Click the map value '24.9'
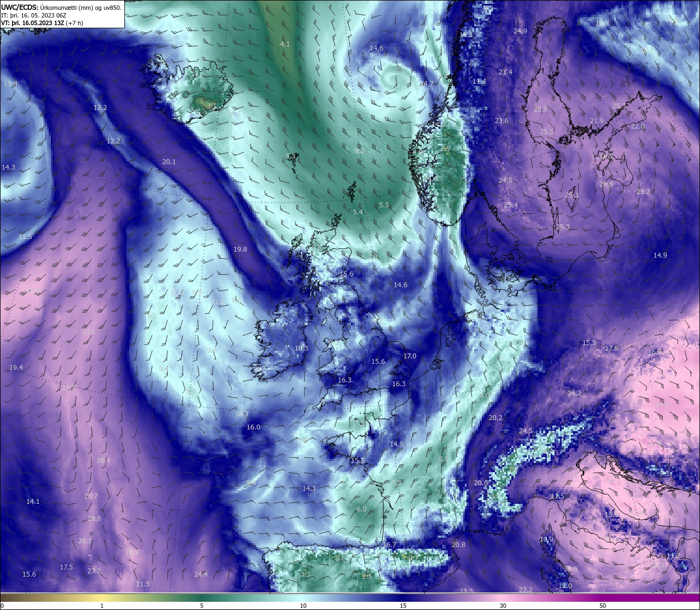The height and width of the screenshot is (610, 700). pos(520,31)
